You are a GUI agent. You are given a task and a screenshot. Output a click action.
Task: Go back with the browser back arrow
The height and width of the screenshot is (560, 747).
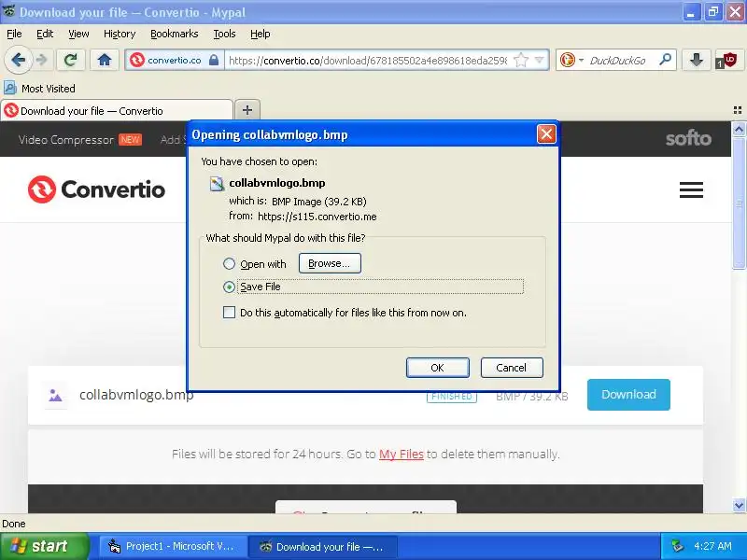[18, 60]
